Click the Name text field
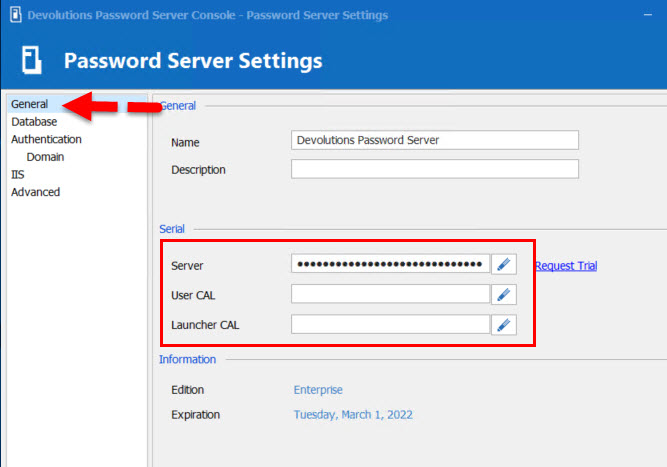This screenshot has height=467, width=667. (x=434, y=141)
